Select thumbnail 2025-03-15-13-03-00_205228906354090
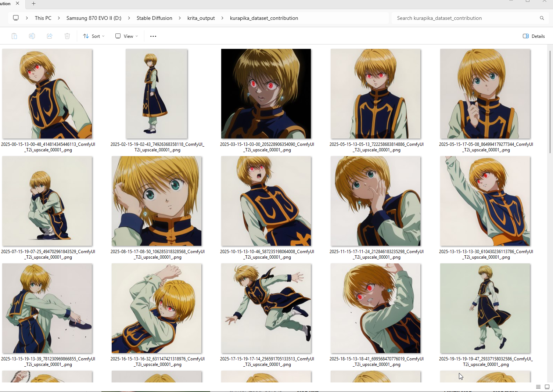This screenshot has width=553, height=392. click(x=266, y=94)
